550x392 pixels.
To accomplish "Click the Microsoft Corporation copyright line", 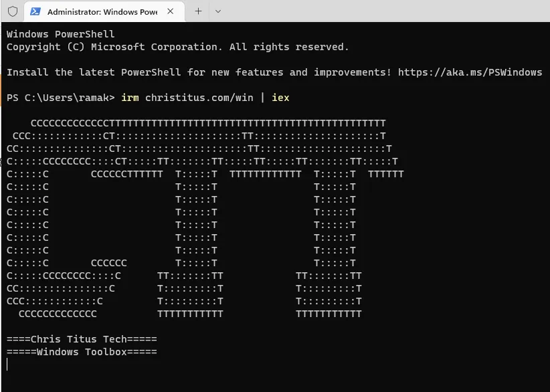I will point(177,47).
